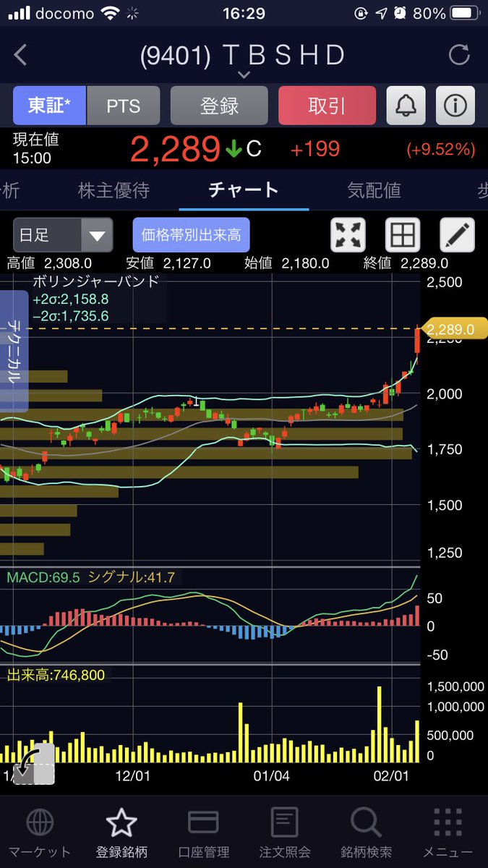The width and height of the screenshot is (488, 868).
Task: Tap the red 取引 trade button
Action: [x=327, y=106]
